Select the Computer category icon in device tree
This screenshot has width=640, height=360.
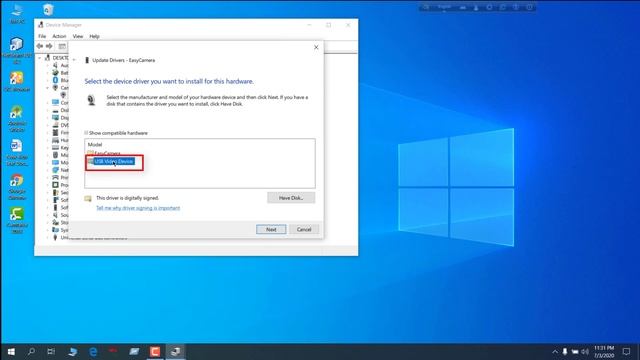(x=56, y=102)
